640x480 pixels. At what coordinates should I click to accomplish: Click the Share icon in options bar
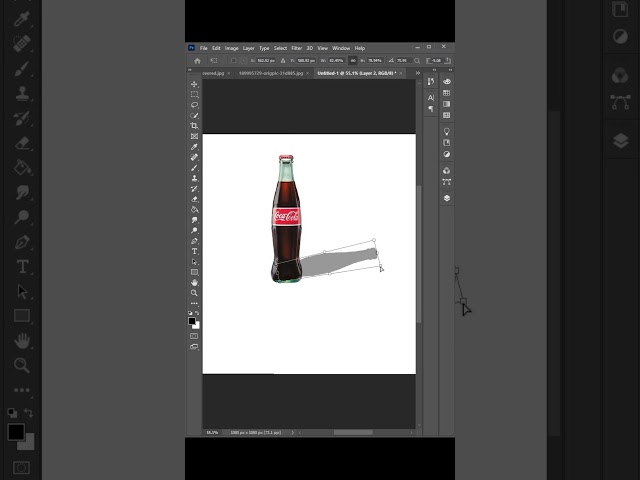tap(448, 60)
